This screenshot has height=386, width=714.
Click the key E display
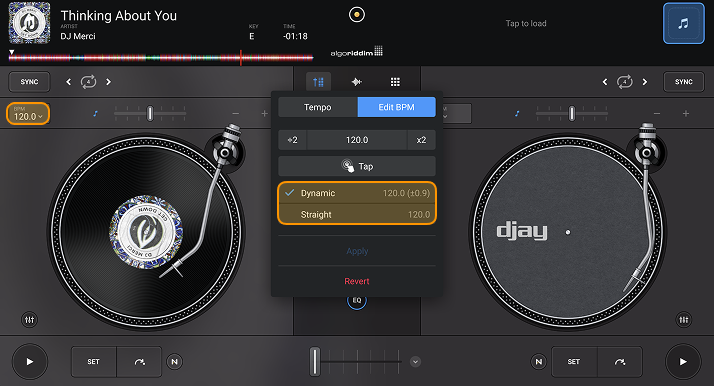[x=251, y=36]
